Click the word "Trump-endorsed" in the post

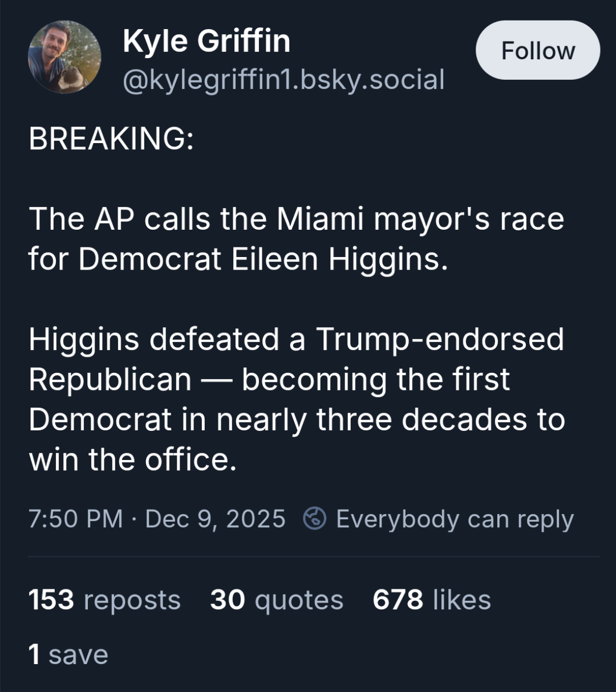tap(440, 339)
